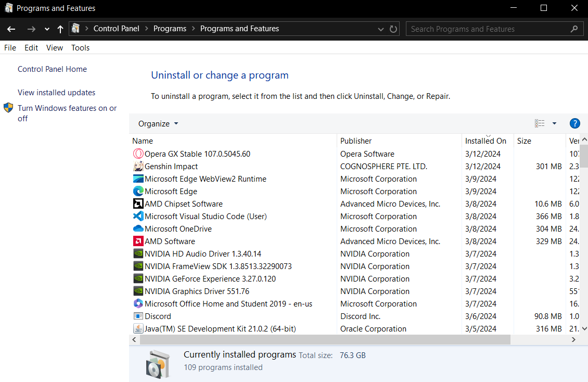Click the COGNOSPHERE PTE. LTD. publisher cell

(x=384, y=166)
